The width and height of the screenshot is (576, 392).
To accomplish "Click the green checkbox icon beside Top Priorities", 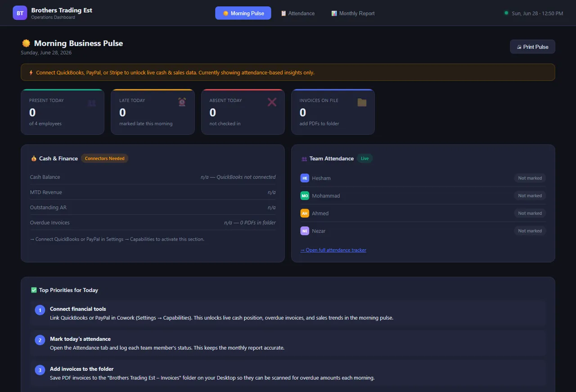I will 34,290.
